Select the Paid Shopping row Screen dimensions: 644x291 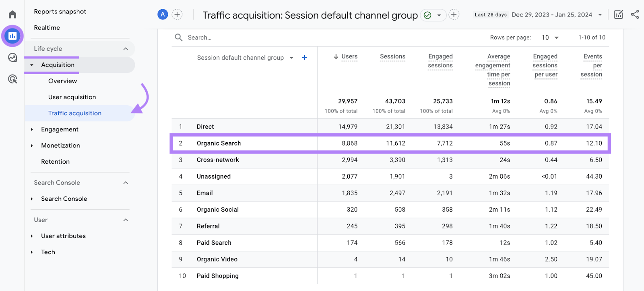tap(390, 276)
